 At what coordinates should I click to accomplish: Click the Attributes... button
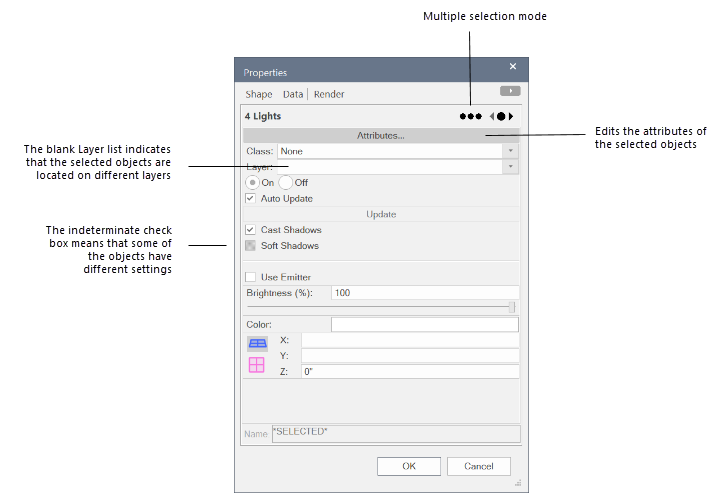(x=380, y=135)
